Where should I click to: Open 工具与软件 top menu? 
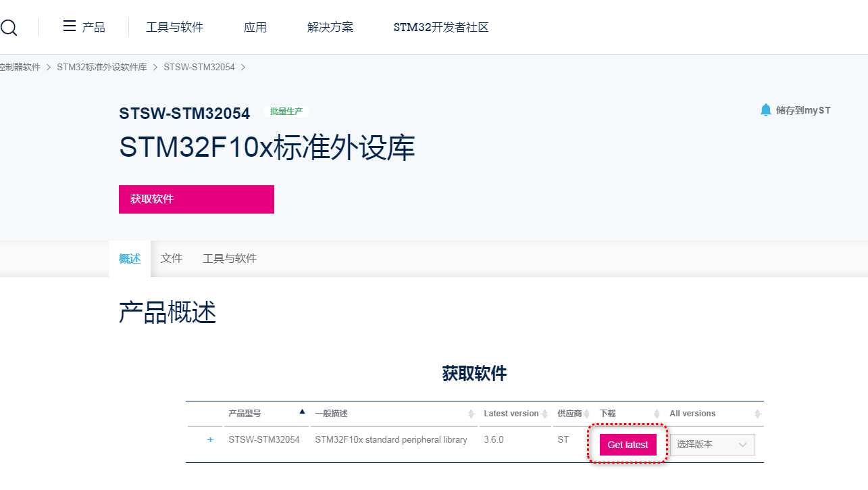(175, 27)
